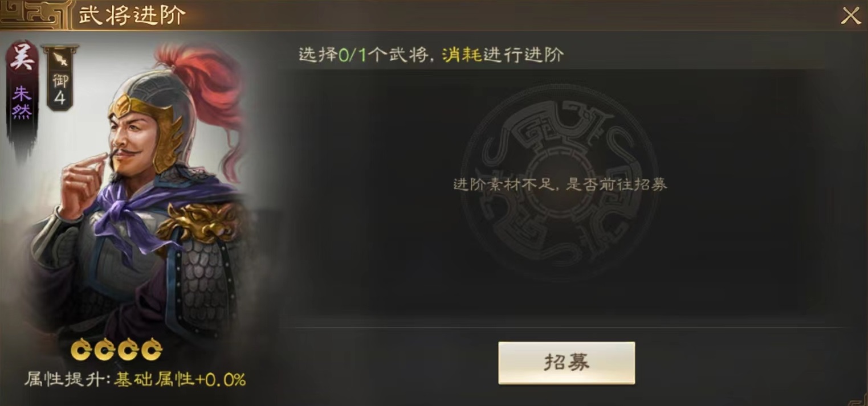The height and width of the screenshot is (406, 868).
Task: Click the number 4 on the troop badge
Action: (59, 99)
